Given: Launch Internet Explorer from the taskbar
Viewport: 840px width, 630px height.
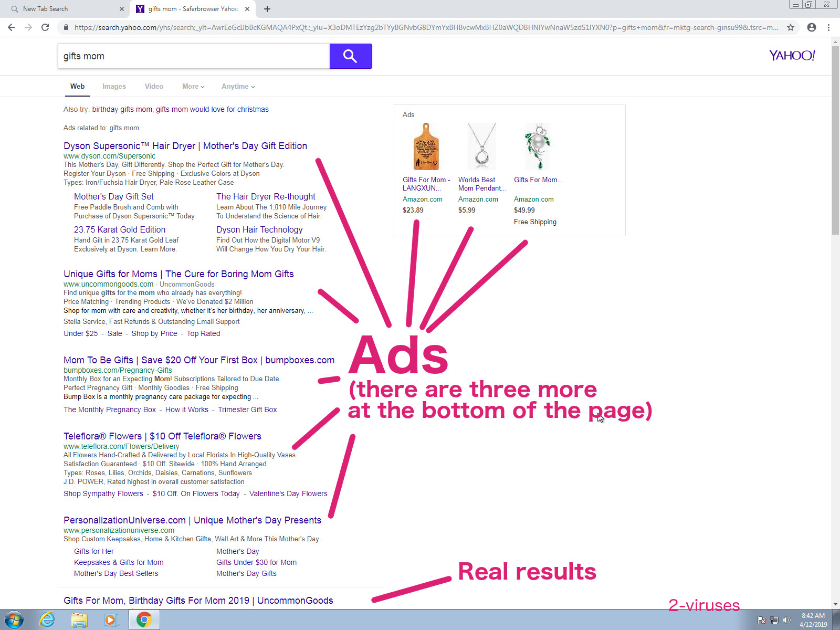Looking at the screenshot, I should 47,619.
